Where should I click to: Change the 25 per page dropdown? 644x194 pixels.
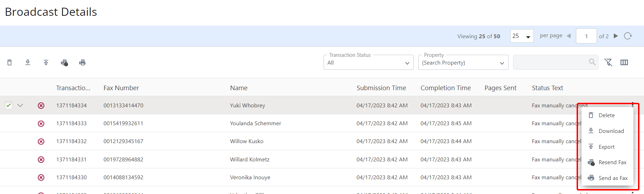click(522, 36)
